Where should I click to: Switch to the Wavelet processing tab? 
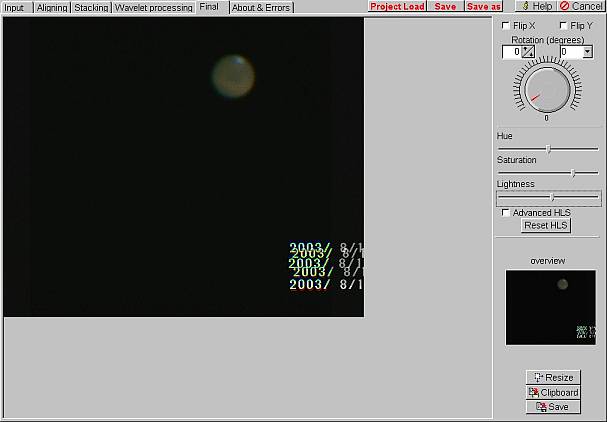point(153,8)
